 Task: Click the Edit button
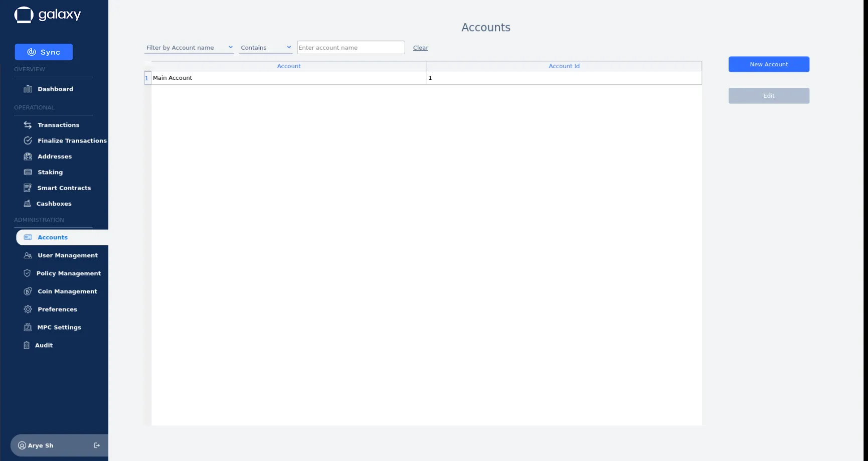tap(769, 96)
